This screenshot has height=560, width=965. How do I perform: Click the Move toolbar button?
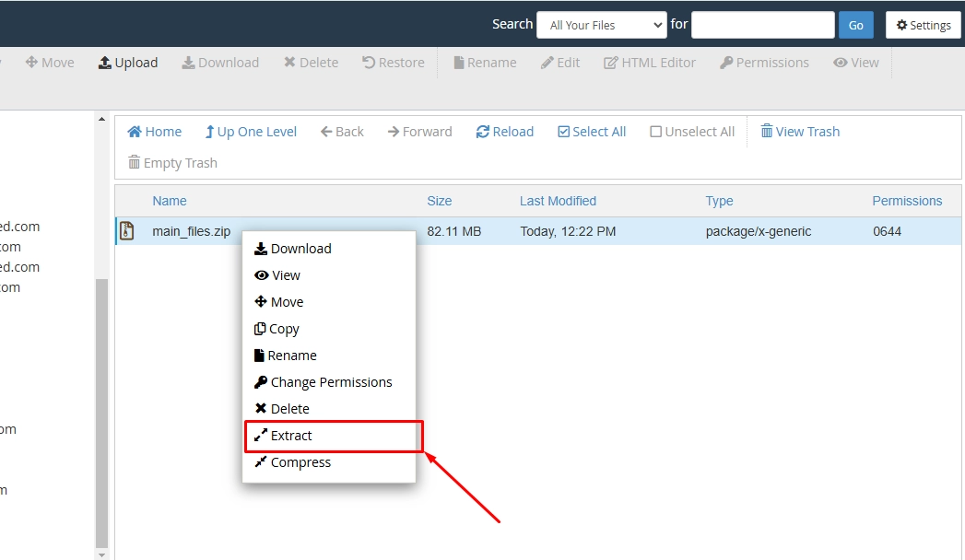tap(49, 63)
